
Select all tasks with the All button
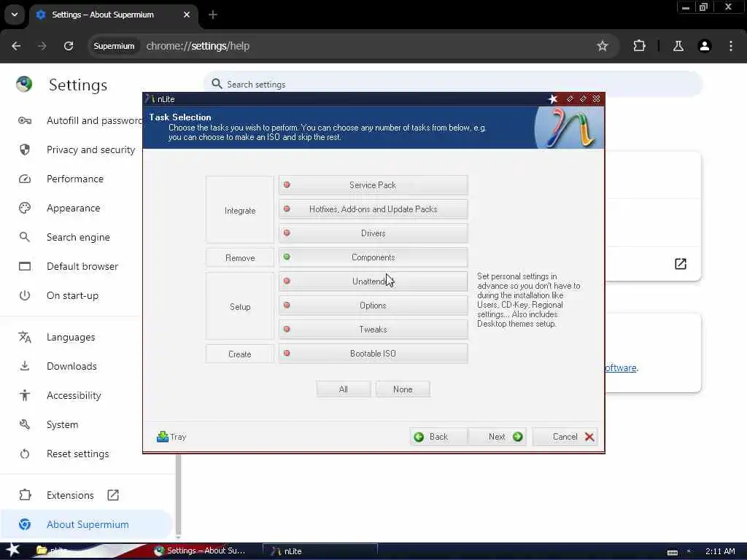tap(344, 389)
